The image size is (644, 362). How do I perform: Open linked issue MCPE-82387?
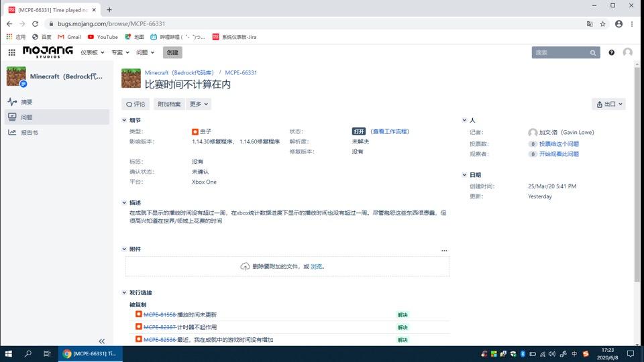[160, 327]
